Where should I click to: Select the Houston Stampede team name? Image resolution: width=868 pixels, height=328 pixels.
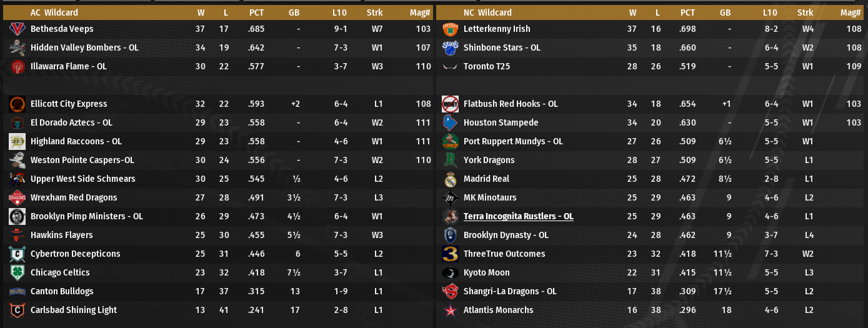click(501, 122)
